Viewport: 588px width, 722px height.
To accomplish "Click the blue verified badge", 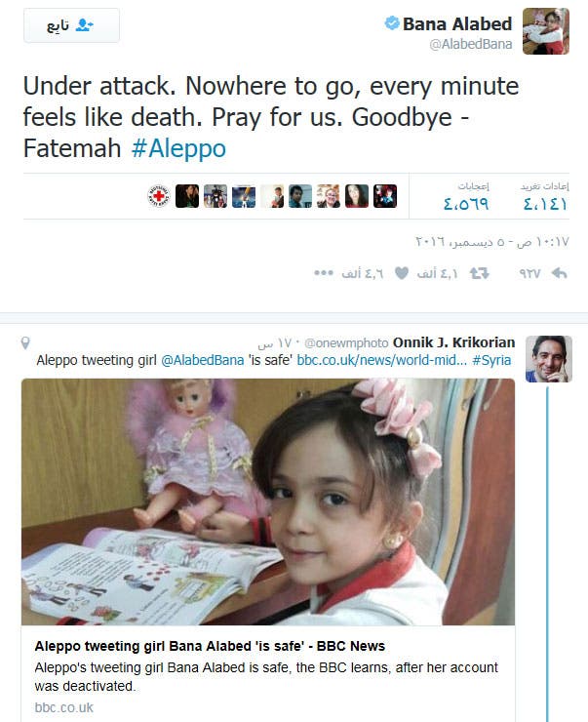I will 392,23.
